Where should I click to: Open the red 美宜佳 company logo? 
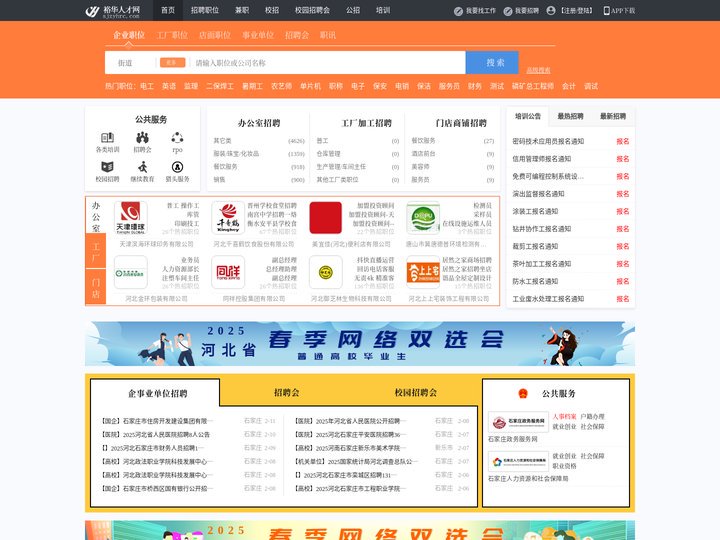(x=326, y=218)
